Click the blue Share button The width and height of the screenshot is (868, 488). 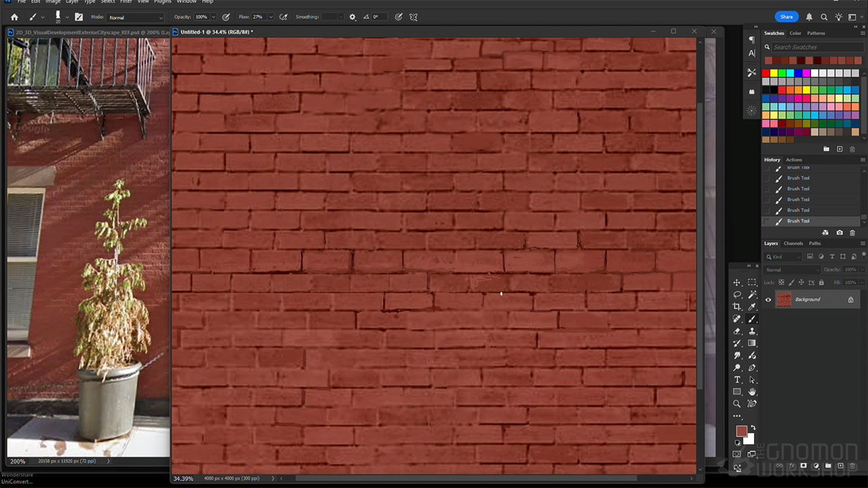pyautogui.click(x=786, y=17)
